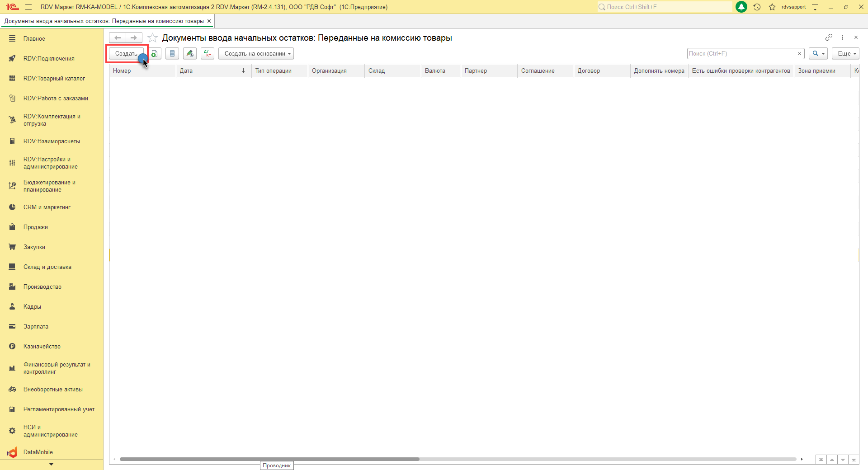Viewport: 868px width, 470px height.
Task: Click the Номер column header
Action: [x=142, y=71]
